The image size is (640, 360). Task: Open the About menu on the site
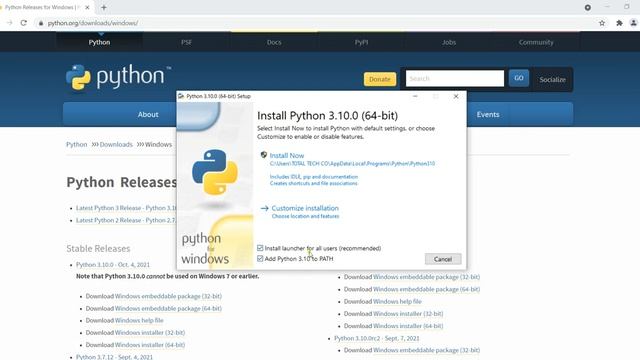(148, 115)
